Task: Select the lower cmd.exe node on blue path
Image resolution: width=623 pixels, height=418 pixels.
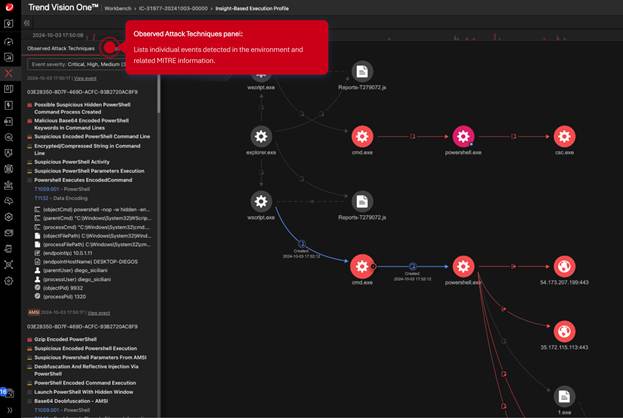Action: (362, 266)
